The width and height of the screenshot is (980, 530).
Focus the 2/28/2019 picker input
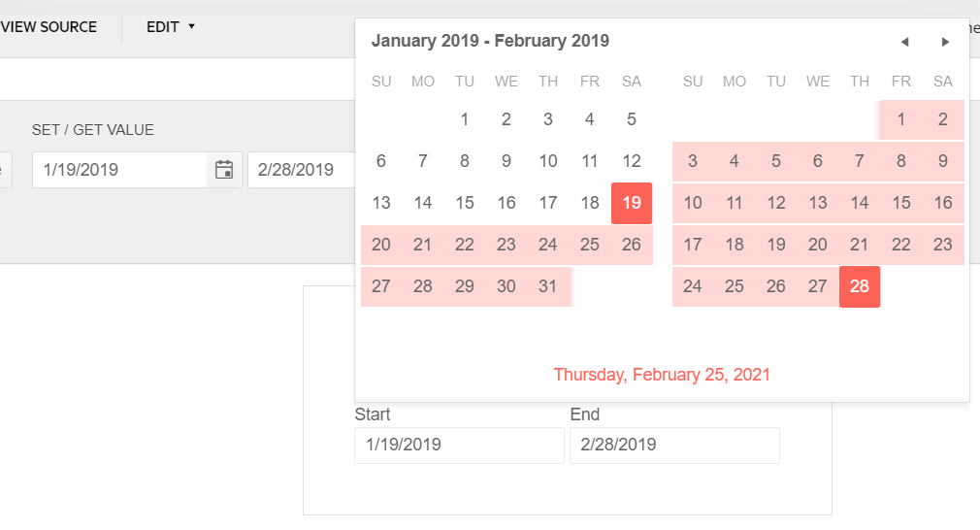pos(301,169)
